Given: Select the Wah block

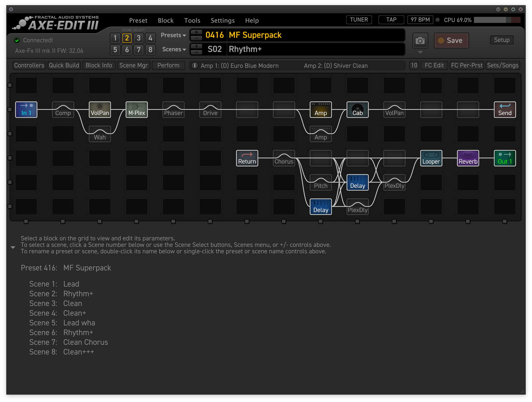Looking at the screenshot, I should click(100, 134).
